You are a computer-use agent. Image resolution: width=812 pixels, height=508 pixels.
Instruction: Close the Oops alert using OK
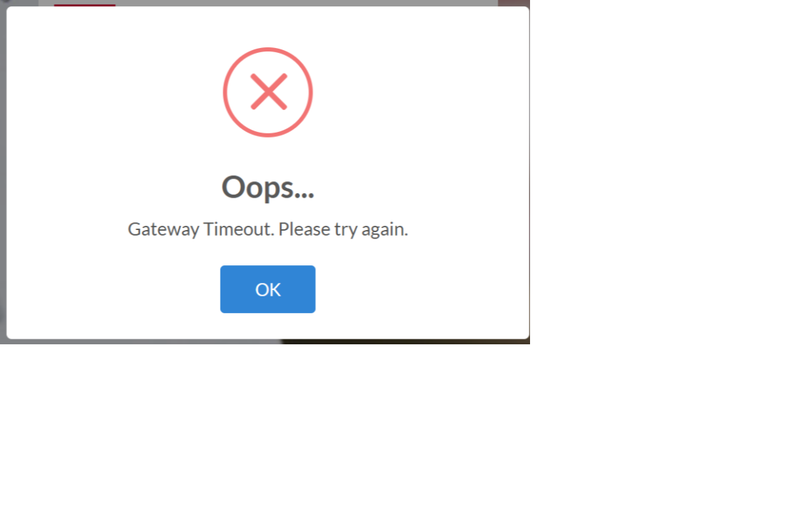[x=268, y=289]
